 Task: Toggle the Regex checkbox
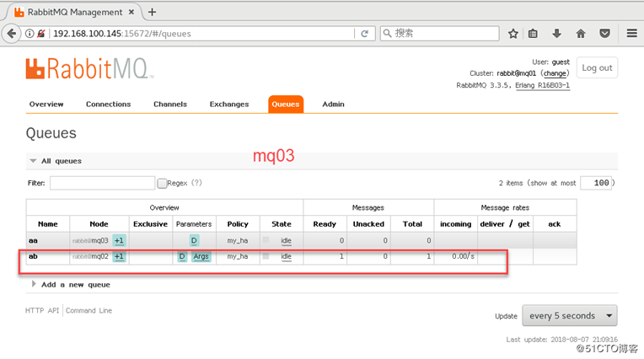[162, 183]
